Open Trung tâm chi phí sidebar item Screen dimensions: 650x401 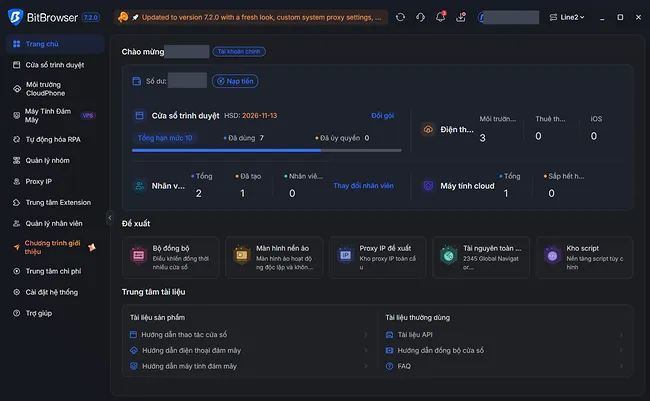[x=55, y=271]
